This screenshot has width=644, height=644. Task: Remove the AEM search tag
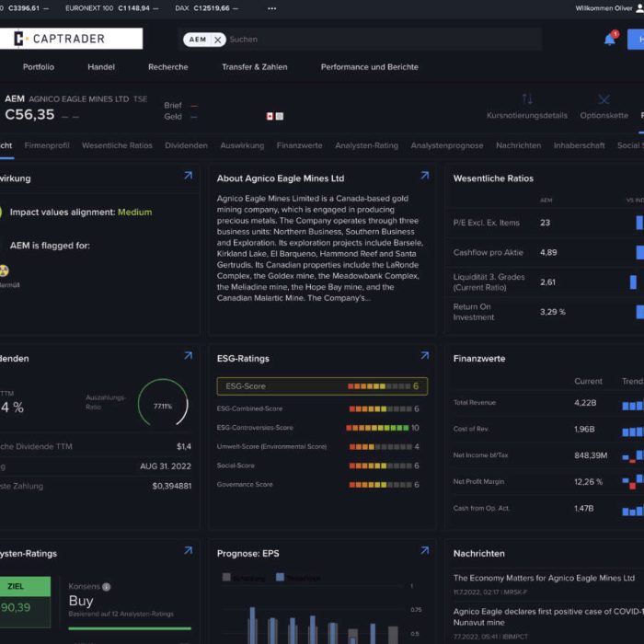[218, 40]
